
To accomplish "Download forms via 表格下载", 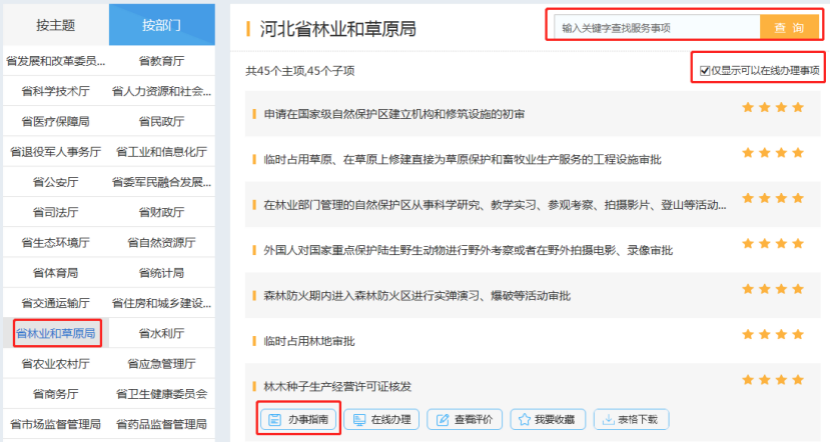I will [632, 420].
